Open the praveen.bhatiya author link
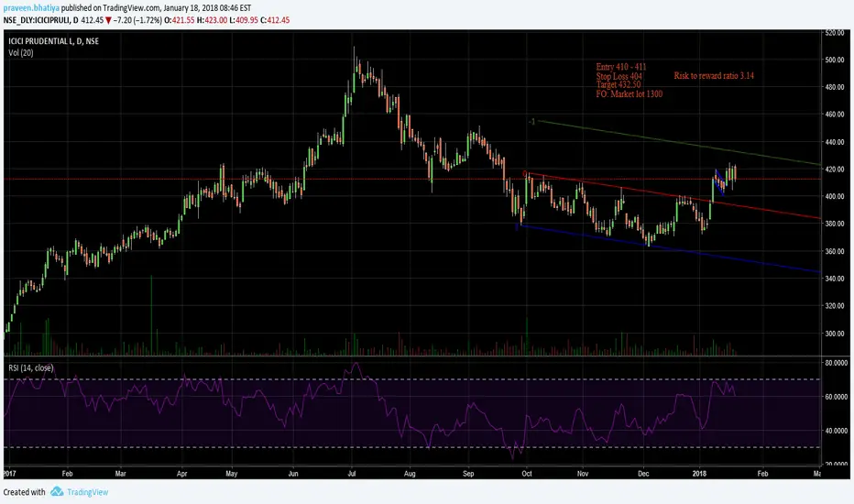This screenshot has height=504, width=854. click(x=31, y=8)
